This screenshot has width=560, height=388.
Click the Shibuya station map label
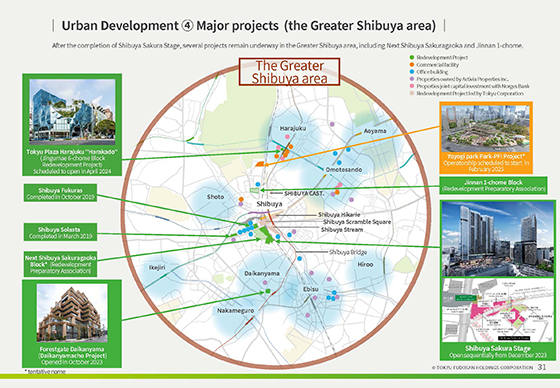tap(269, 204)
